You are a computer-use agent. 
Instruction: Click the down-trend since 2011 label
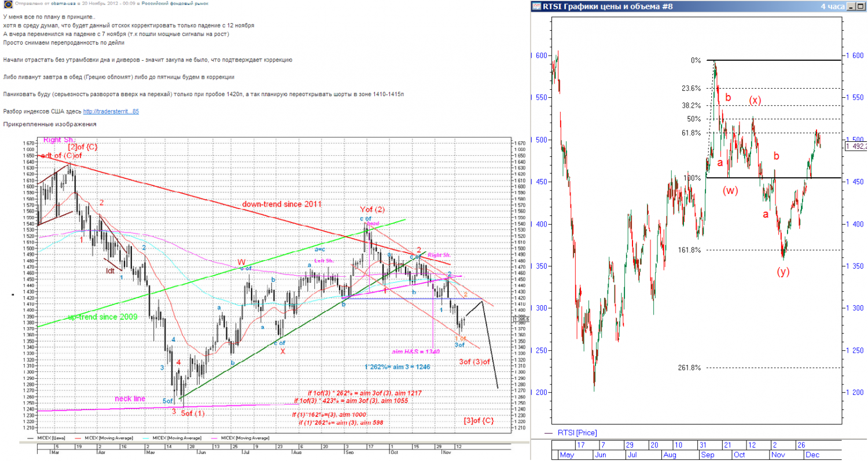pyautogui.click(x=281, y=204)
